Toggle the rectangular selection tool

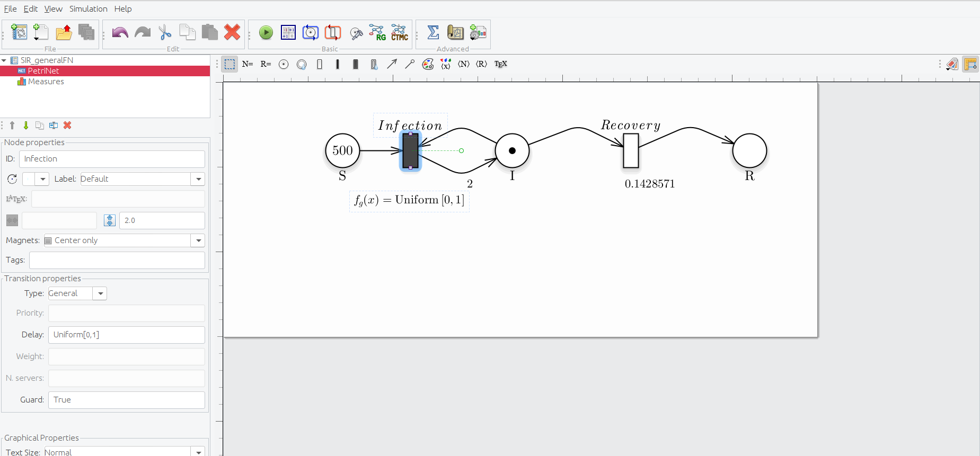tap(229, 65)
